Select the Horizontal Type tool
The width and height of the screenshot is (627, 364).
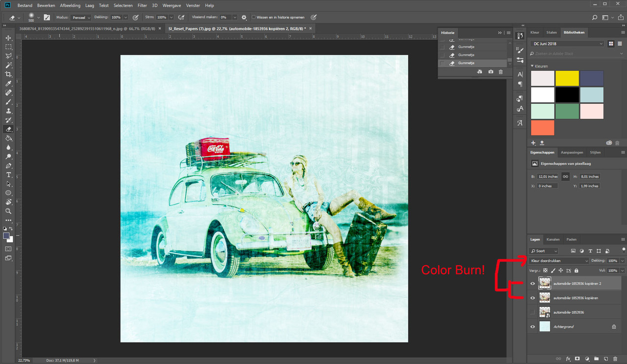click(8, 175)
